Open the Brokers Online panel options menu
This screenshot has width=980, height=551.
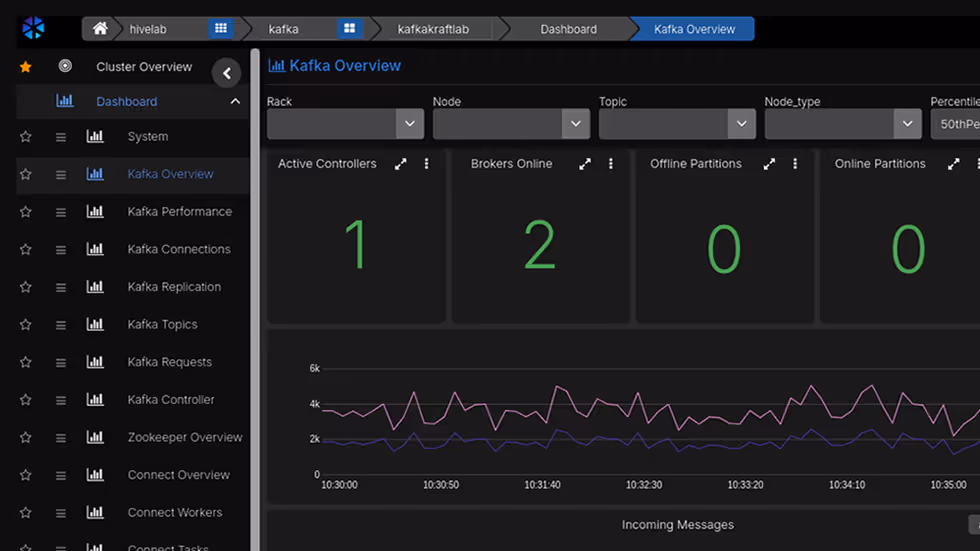[x=611, y=164]
